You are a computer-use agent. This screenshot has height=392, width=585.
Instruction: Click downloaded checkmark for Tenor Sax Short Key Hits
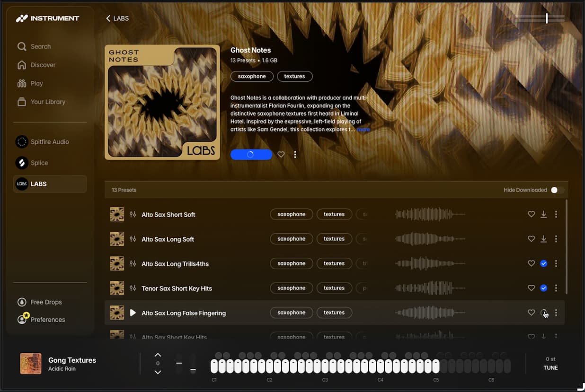click(x=544, y=288)
